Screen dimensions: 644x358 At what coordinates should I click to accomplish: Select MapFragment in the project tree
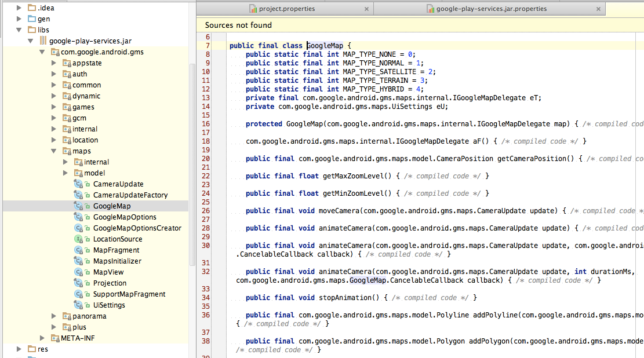[x=116, y=250]
